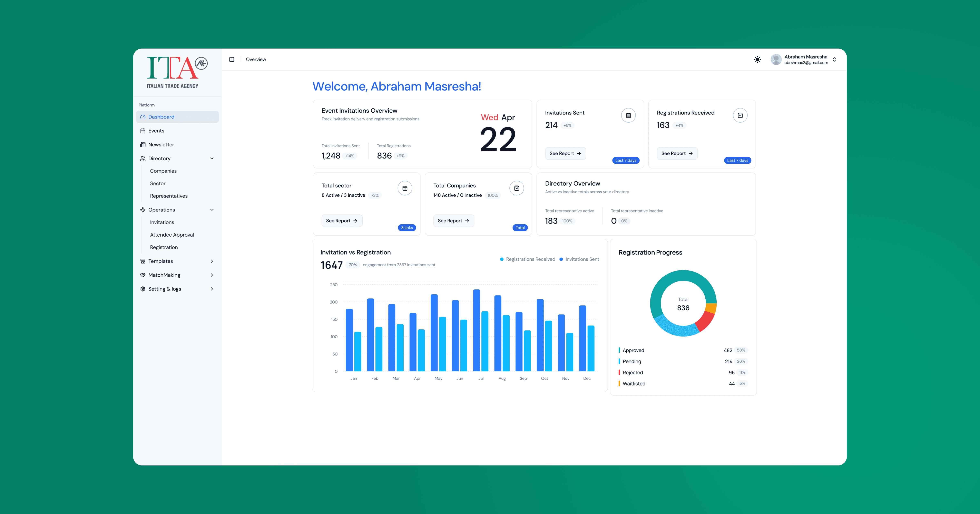
Task: See Report for Total sector
Action: coord(342,221)
